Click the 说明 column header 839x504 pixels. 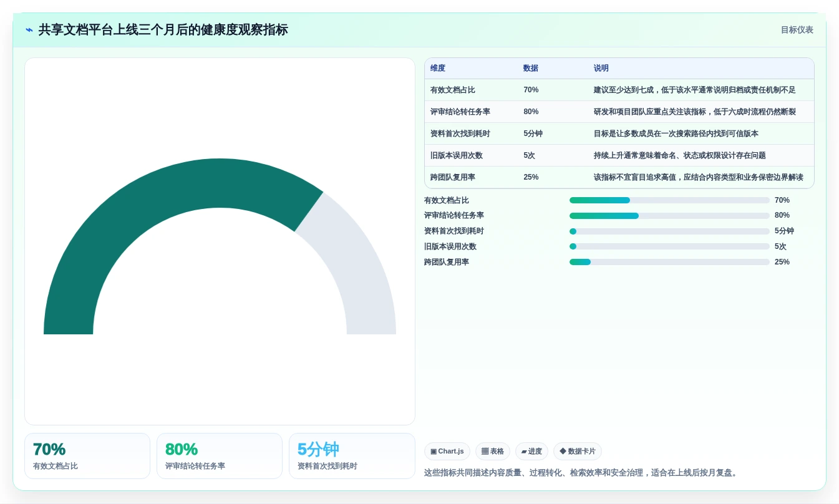[601, 69]
